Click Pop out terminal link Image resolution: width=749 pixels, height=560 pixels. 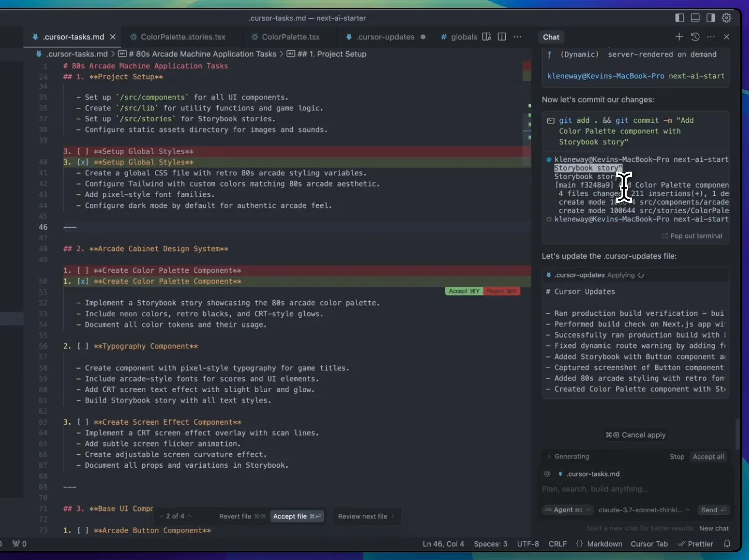(x=692, y=236)
